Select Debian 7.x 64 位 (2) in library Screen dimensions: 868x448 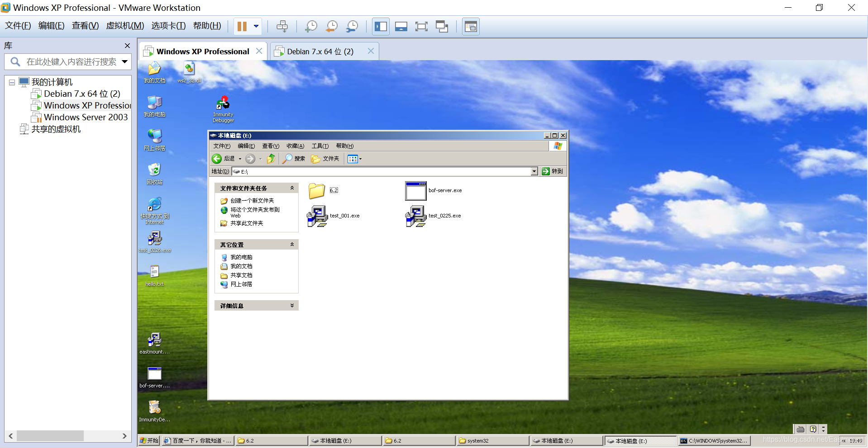(x=82, y=94)
